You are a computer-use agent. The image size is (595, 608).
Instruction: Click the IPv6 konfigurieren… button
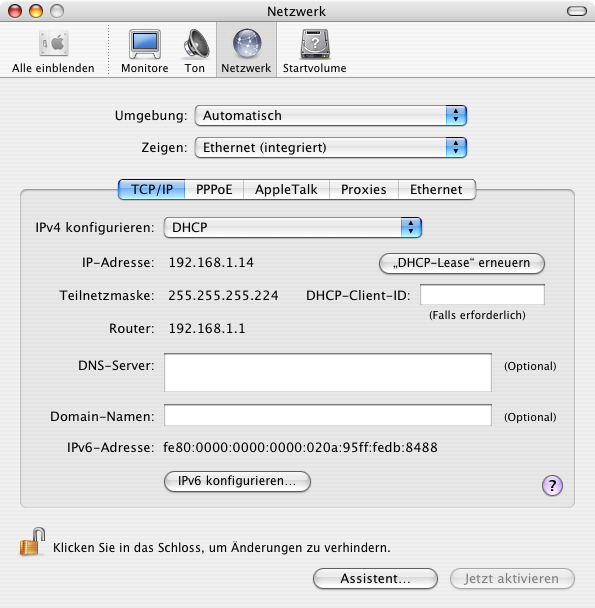click(237, 481)
